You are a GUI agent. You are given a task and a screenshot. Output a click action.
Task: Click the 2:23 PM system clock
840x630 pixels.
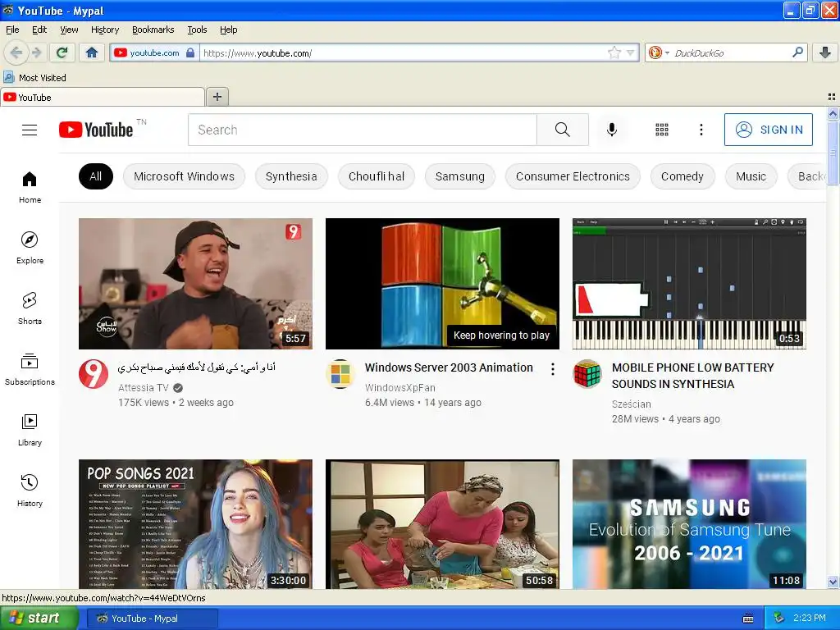810,618
